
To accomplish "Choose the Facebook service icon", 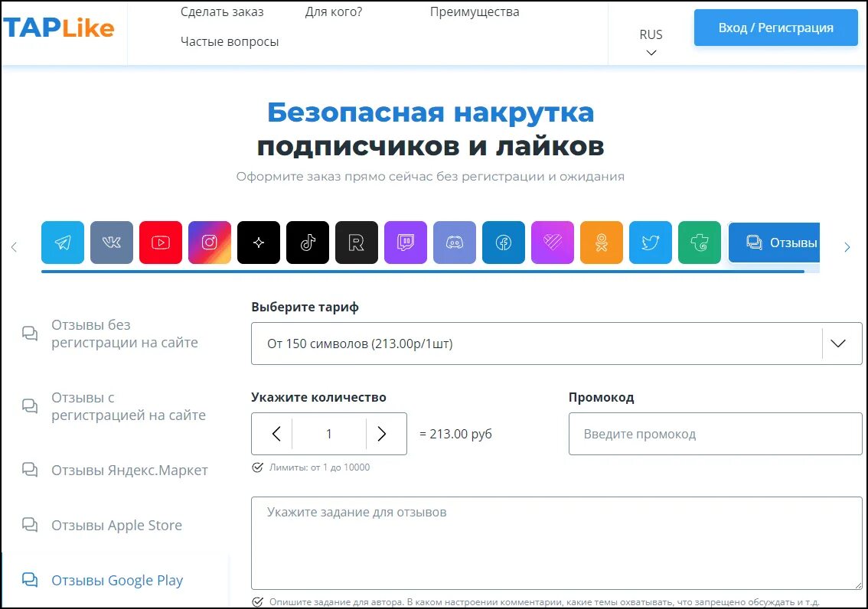I will pos(504,243).
